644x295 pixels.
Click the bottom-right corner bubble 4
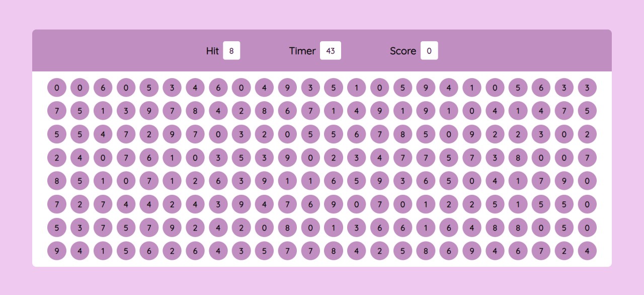[x=587, y=250]
